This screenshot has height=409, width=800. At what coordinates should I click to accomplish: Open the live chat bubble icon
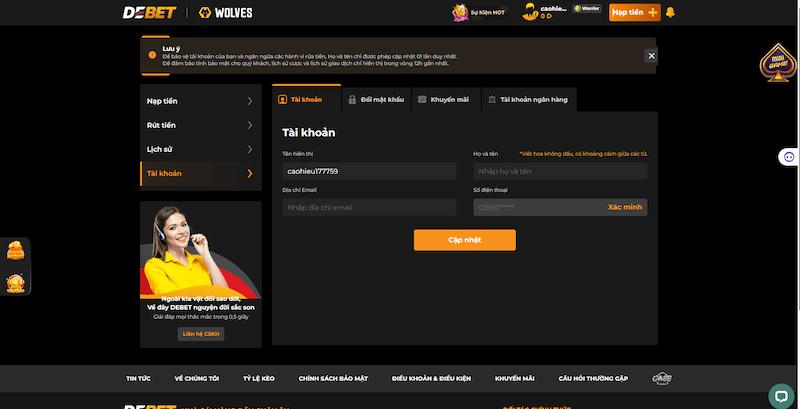pos(780,393)
